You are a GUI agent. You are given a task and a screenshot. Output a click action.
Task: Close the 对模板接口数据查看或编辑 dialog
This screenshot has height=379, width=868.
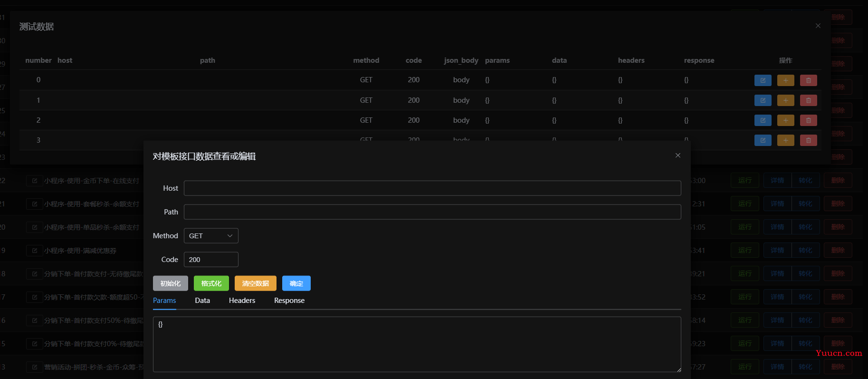(x=678, y=155)
